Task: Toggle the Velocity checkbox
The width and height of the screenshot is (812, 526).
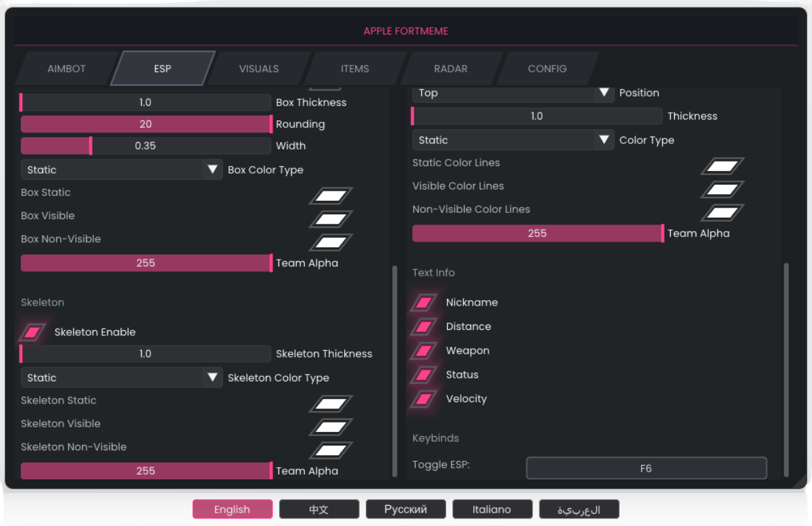Action: point(424,399)
